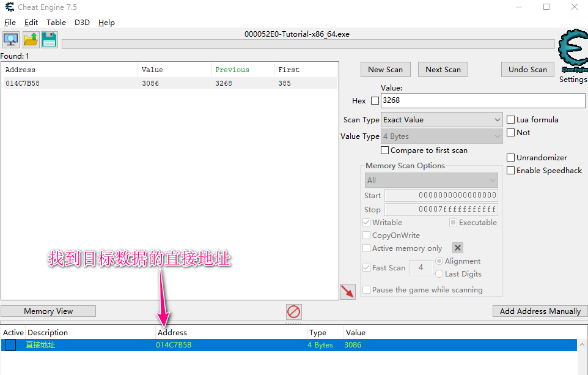Click the 直接地址 description cell
Image resolution: width=588 pixels, height=375 pixels.
tap(40, 345)
